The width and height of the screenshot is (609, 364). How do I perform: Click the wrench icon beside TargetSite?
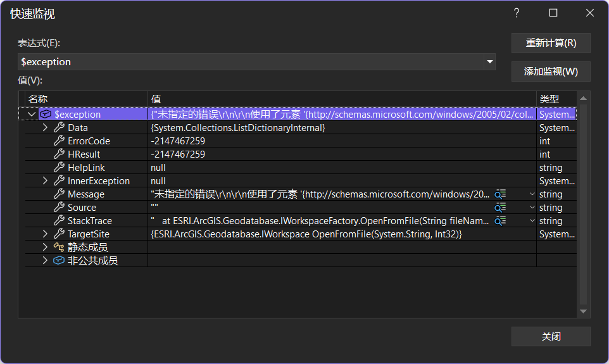59,234
